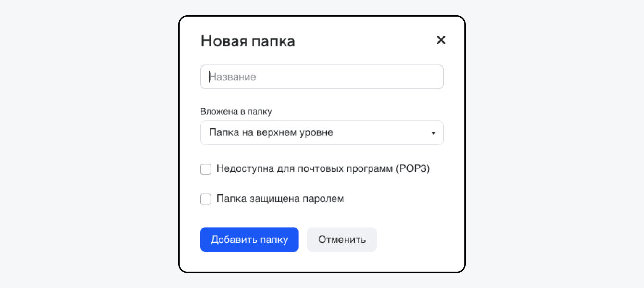
Task: Focus the folder name text box
Action: tap(322, 77)
